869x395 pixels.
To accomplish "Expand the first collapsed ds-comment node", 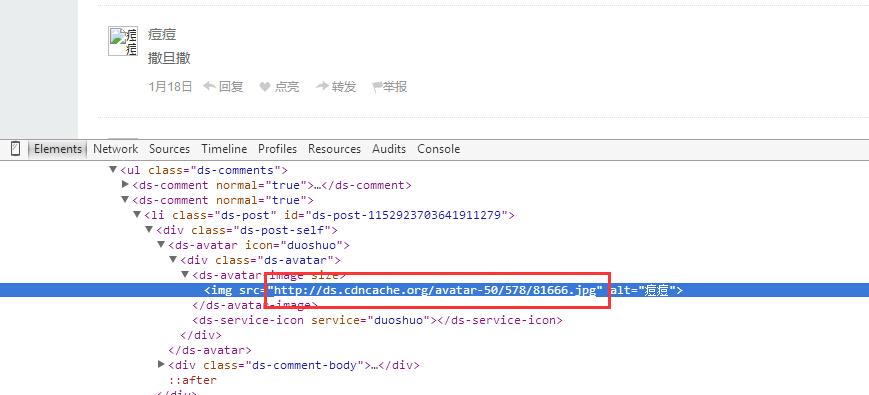I will 125,184.
